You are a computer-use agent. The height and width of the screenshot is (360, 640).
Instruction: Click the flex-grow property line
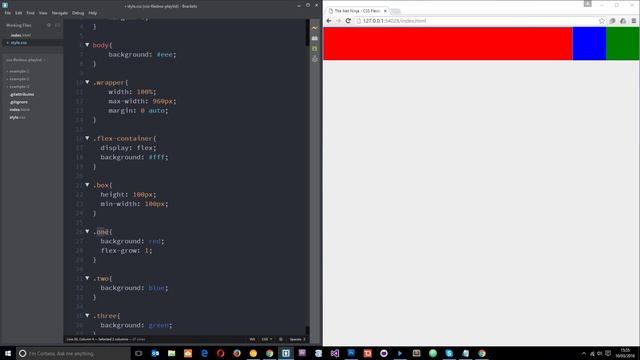click(x=127, y=251)
